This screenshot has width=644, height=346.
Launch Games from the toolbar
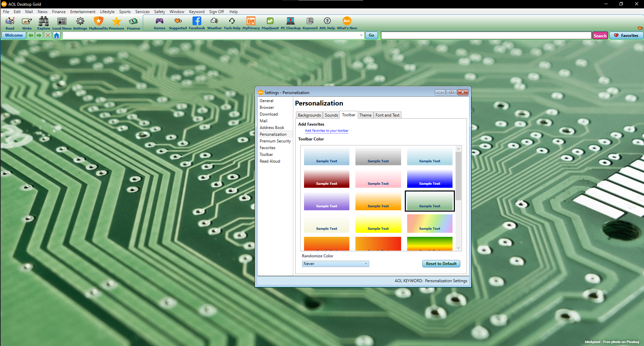click(x=159, y=23)
